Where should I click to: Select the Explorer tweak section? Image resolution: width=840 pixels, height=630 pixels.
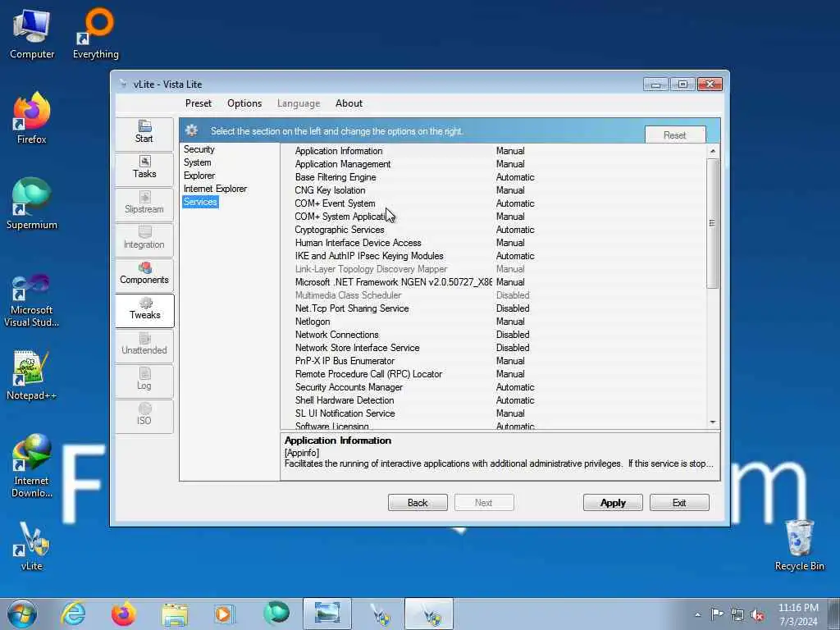[x=199, y=176]
